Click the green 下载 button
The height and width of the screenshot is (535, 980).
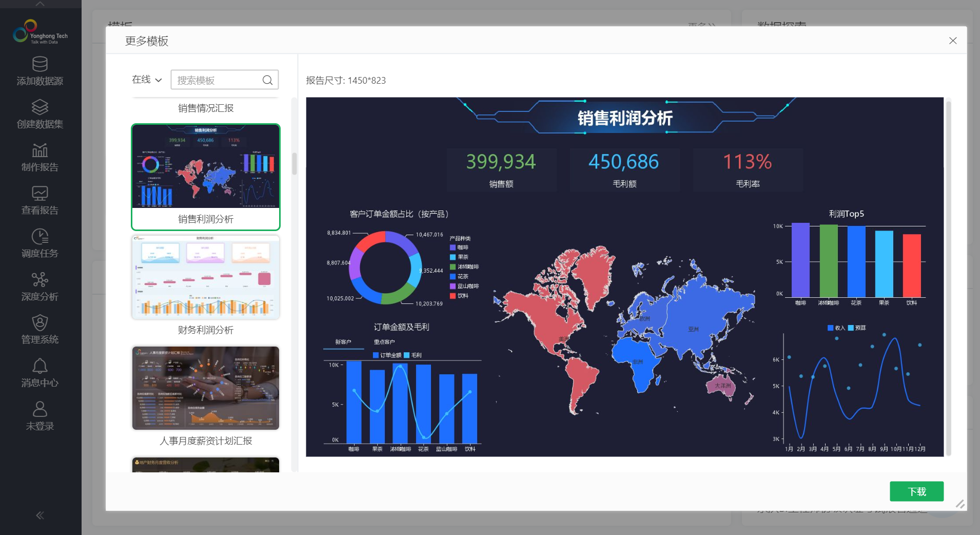point(916,491)
